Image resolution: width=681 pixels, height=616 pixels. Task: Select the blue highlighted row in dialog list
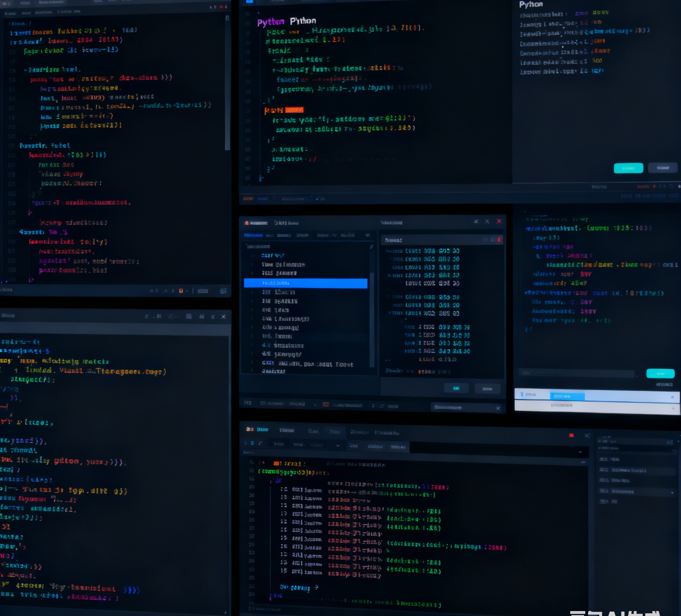pos(305,283)
